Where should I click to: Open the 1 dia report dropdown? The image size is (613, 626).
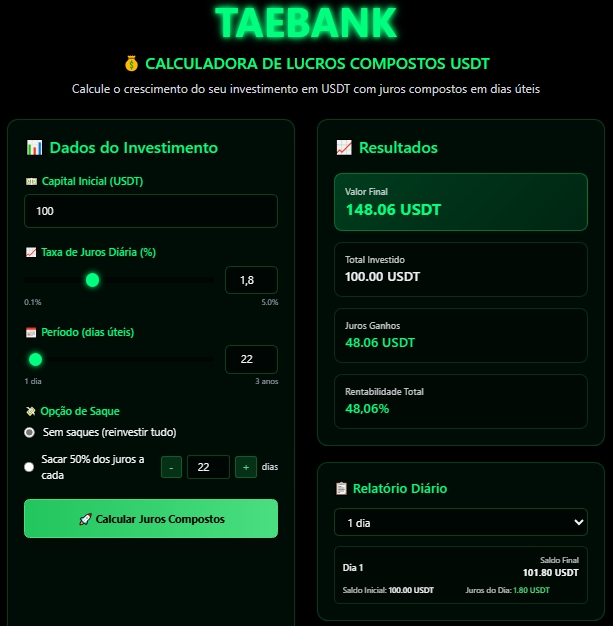coord(460,522)
